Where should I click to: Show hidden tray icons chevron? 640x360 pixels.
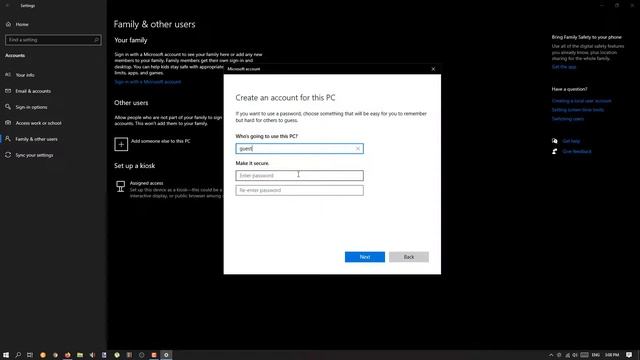(x=551, y=355)
